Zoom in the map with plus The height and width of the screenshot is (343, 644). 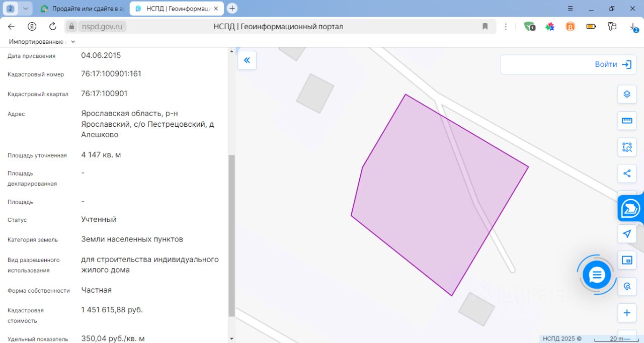pos(627,313)
